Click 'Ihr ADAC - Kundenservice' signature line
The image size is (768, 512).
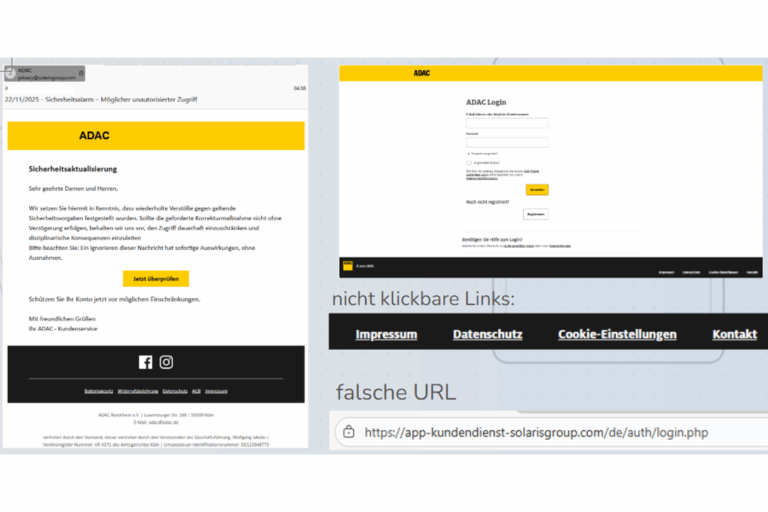coord(63,329)
